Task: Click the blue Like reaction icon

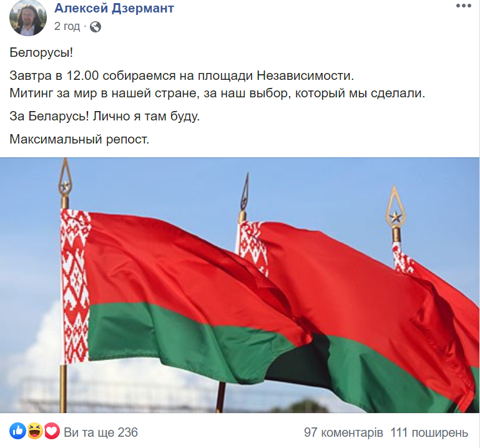Action: point(17,432)
